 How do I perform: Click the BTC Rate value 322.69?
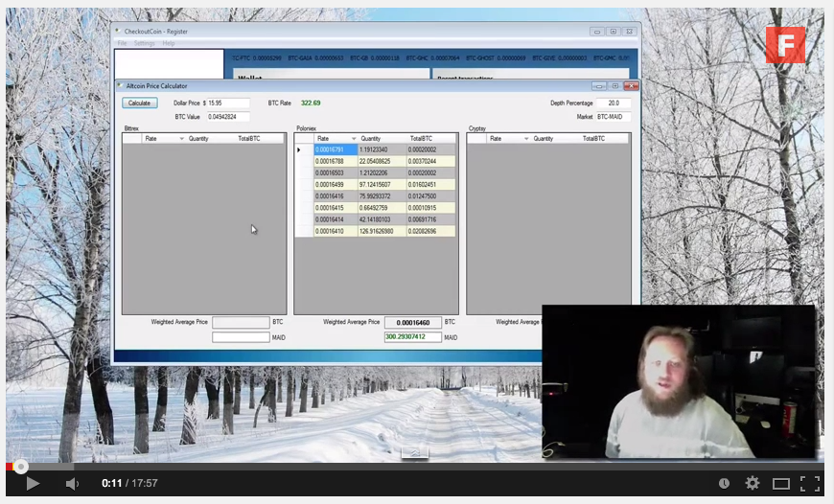pyautogui.click(x=311, y=103)
